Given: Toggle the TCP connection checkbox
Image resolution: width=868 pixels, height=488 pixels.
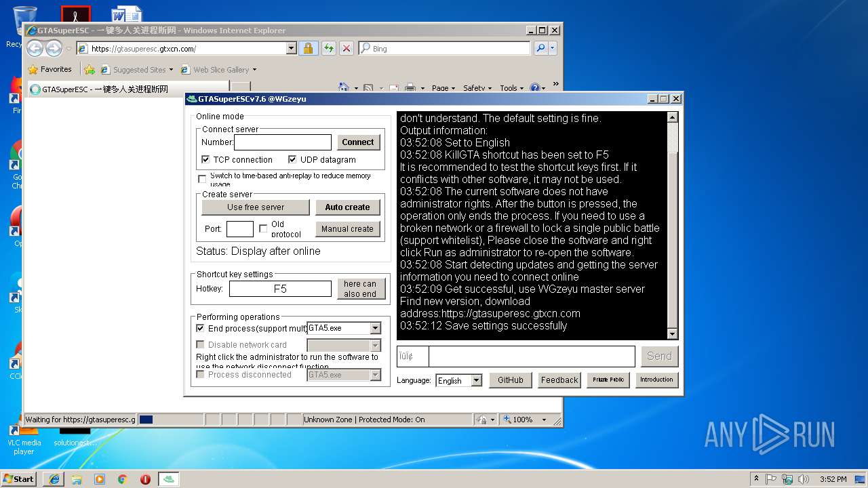Looking at the screenshot, I should coord(205,159).
